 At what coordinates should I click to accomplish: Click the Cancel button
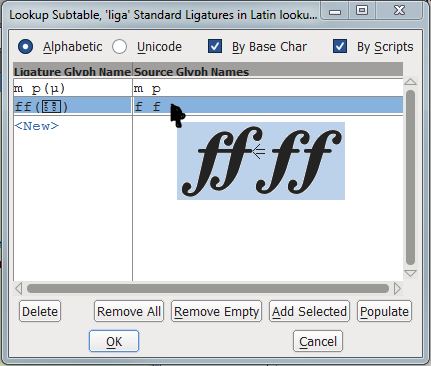(318, 341)
